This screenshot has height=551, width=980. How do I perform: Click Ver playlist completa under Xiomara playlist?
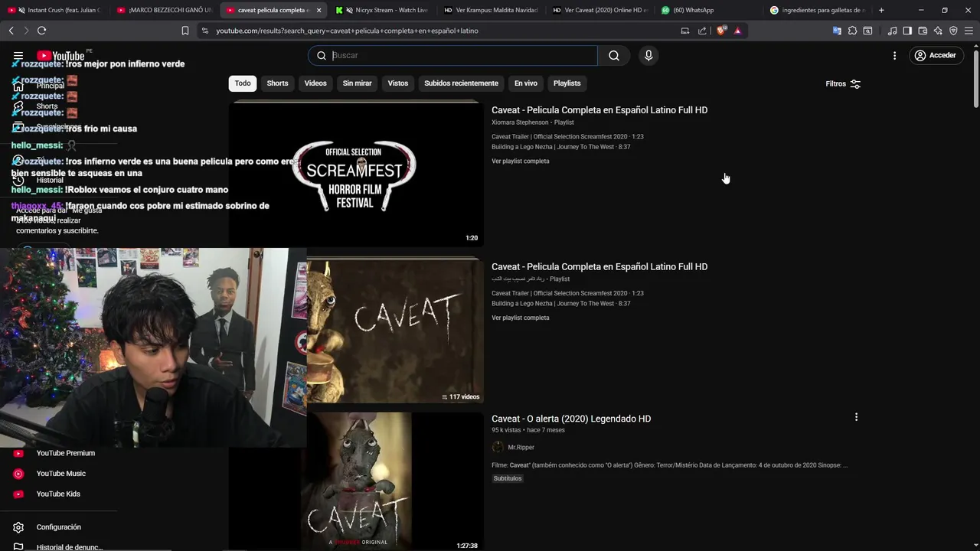pos(521,161)
